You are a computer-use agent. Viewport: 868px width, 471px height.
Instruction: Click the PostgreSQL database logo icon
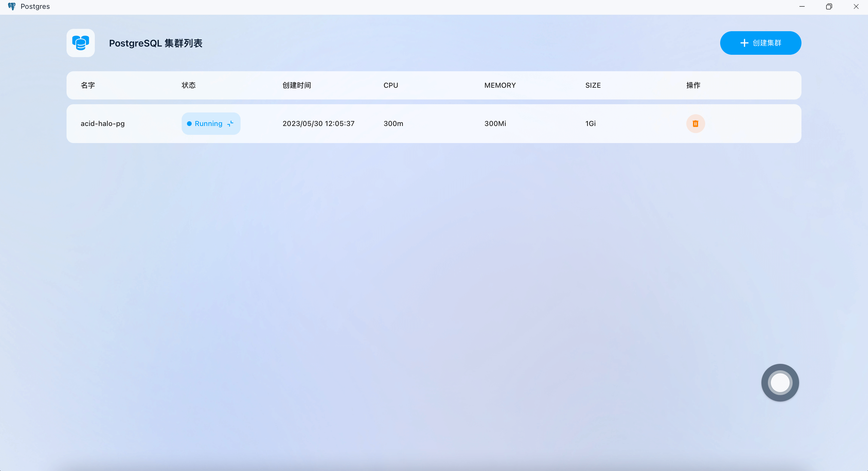coord(81,43)
